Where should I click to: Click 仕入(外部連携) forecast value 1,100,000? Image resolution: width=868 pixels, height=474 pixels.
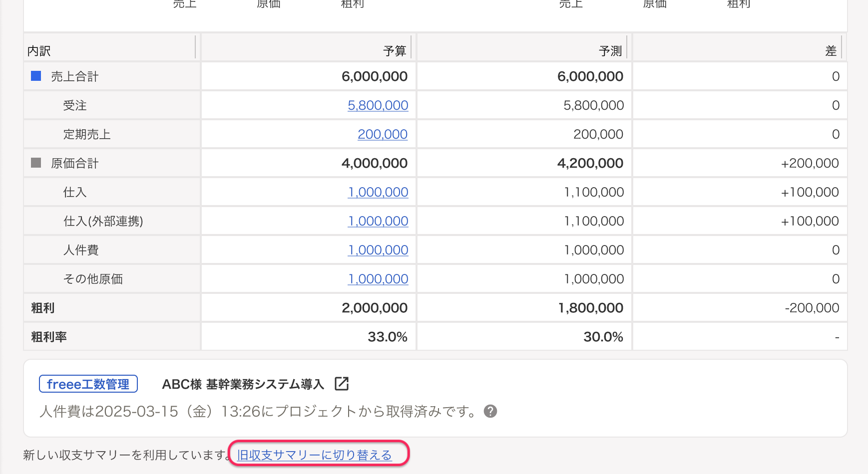coord(594,221)
